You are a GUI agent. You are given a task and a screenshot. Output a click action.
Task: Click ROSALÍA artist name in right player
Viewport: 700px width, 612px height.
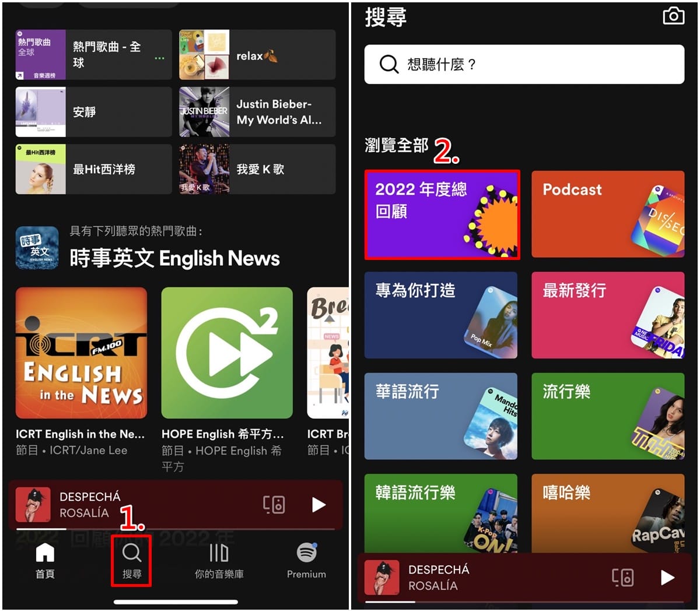pos(433,586)
